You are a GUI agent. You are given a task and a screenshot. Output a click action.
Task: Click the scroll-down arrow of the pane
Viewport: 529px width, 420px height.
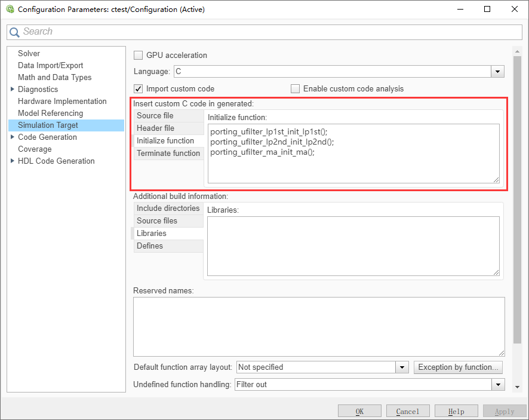pyautogui.click(x=517, y=387)
